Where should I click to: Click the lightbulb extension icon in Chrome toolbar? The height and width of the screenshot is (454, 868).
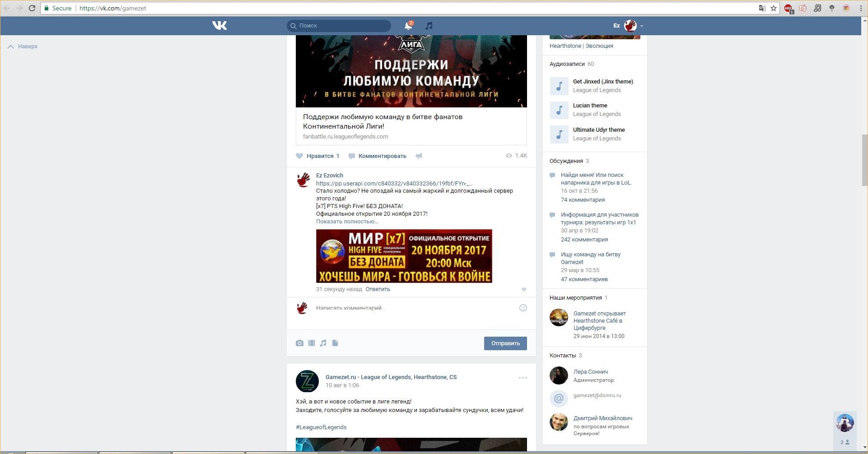click(x=832, y=8)
